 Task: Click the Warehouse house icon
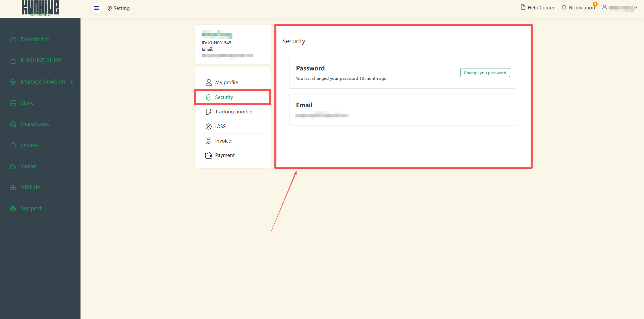[13, 124]
